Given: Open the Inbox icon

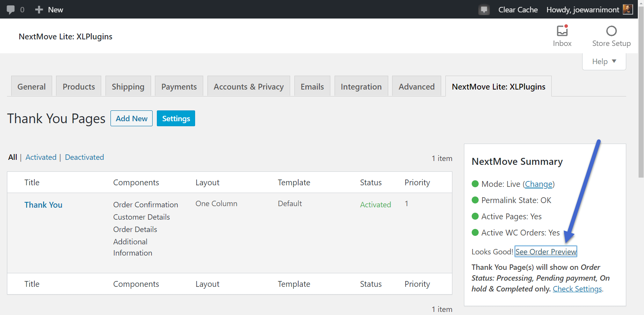Looking at the screenshot, I should click(562, 30).
